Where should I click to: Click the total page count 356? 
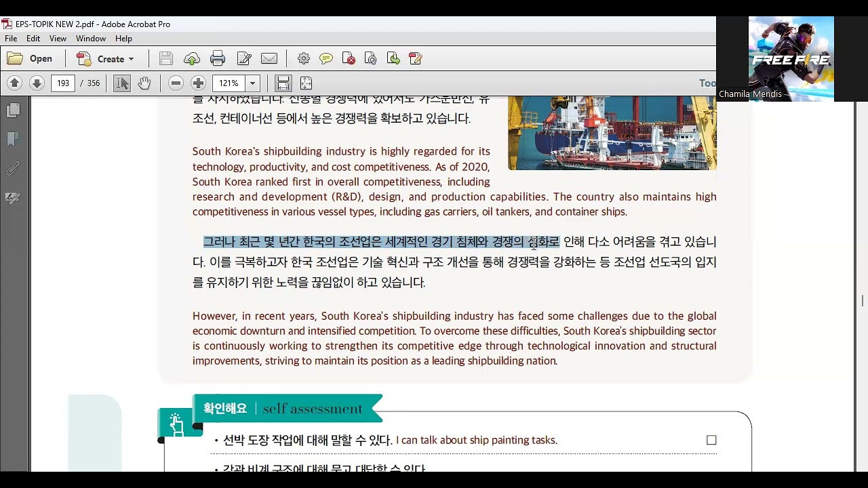pos(93,83)
